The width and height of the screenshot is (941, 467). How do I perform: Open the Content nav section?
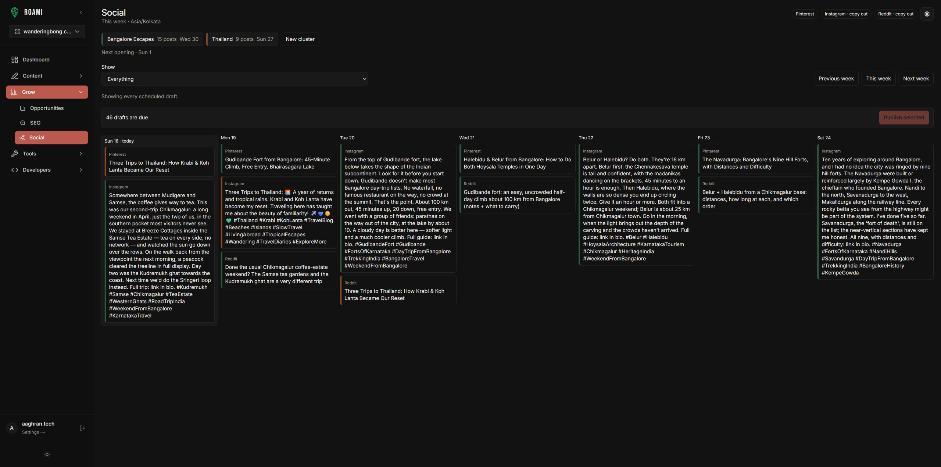tap(47, 76)
